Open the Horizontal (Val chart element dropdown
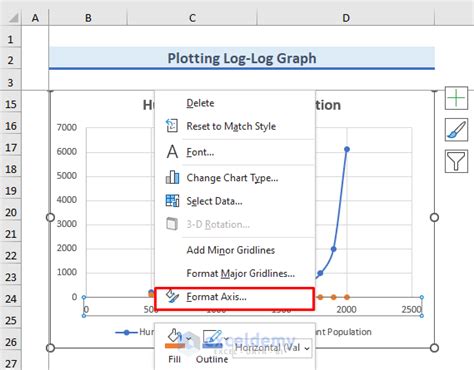Image resolution: width=474 pixels, height=370 pixels. tap(272, 348)
